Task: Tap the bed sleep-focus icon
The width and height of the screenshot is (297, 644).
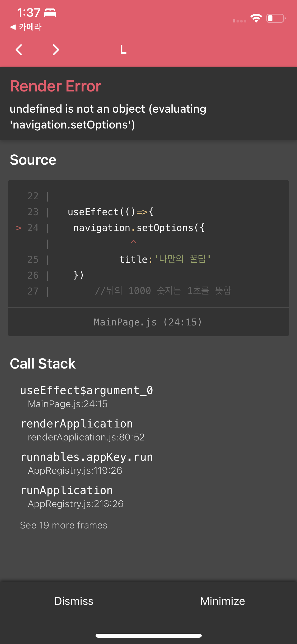Action: point(50,12)
